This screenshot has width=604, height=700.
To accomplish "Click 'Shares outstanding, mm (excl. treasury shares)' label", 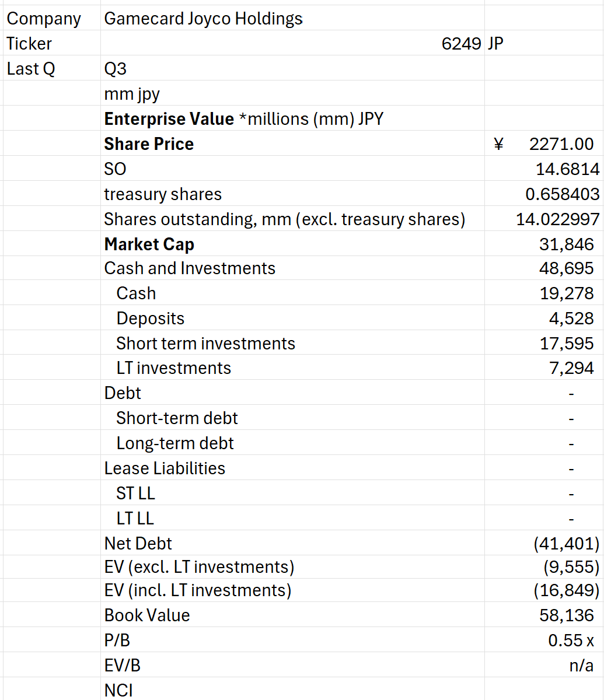I will click(x=285, y=219).
